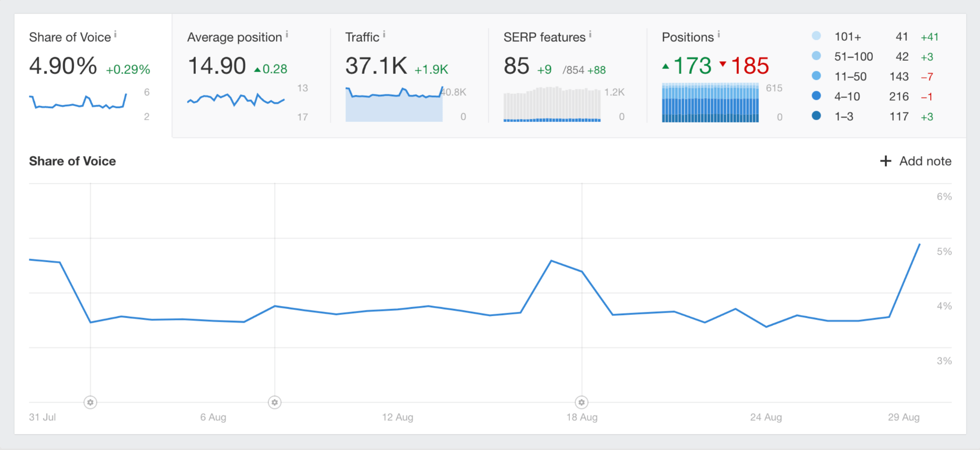Click the gear note marker at 18 Aug
Image resolution: width=980 pixels, height=450 pixels.
[x=581, y=402]
